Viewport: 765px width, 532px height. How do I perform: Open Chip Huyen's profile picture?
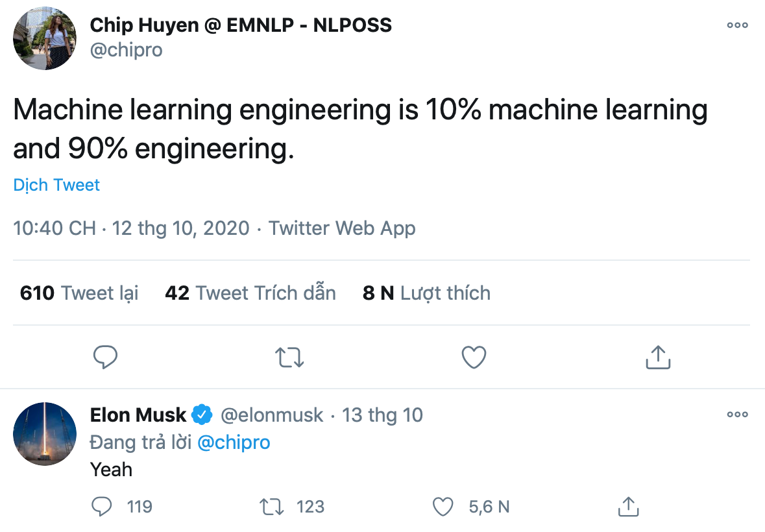click(x=45, y=38)
